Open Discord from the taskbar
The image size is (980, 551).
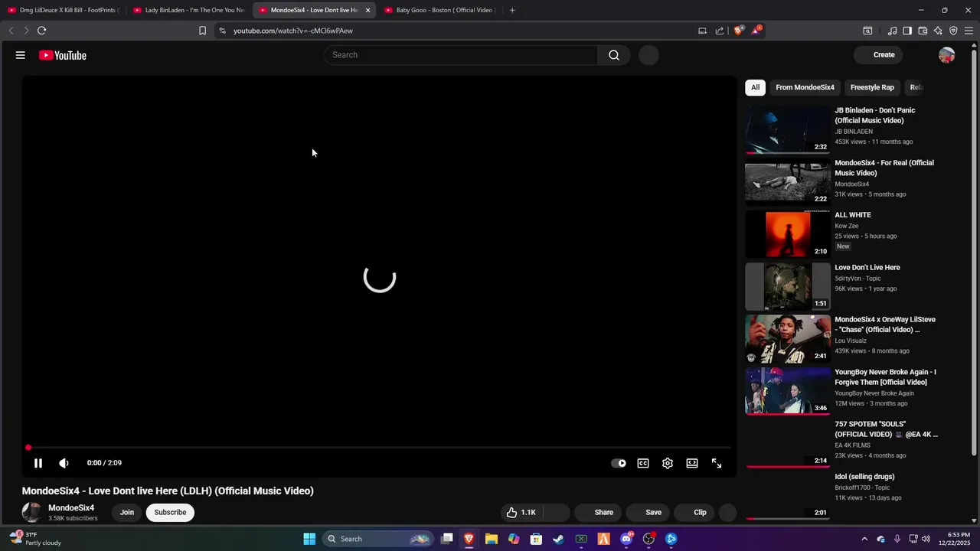click(626, 539)
